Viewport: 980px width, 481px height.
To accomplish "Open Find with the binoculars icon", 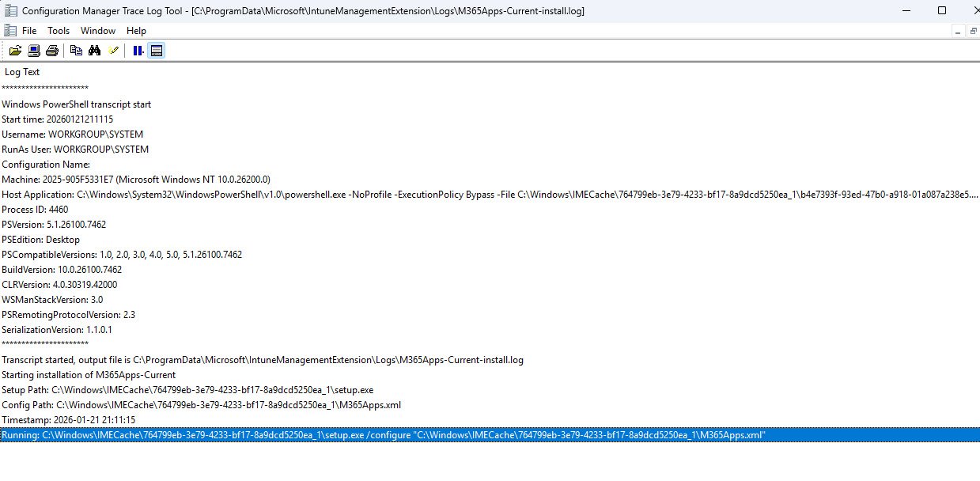I will point(95,51).
